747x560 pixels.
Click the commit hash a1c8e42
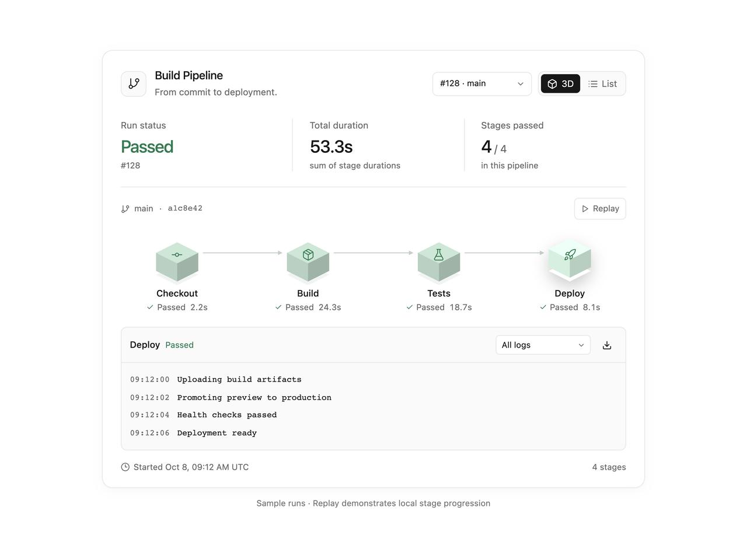[185, 208]
